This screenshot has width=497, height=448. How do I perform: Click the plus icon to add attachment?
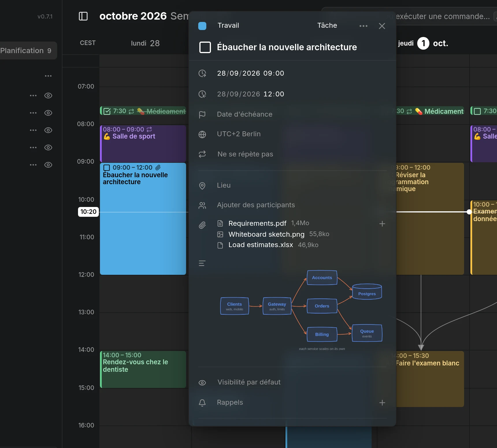coord(382,224)
